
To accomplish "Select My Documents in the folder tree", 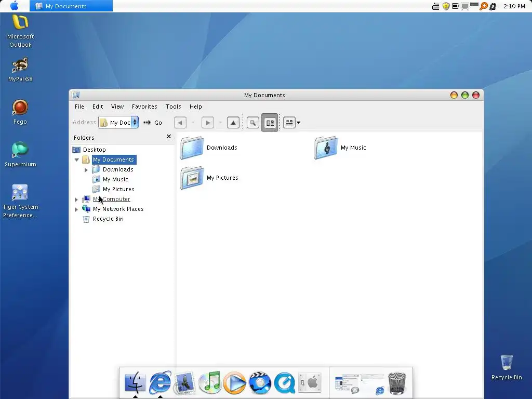I will click(x=114, y=159).
